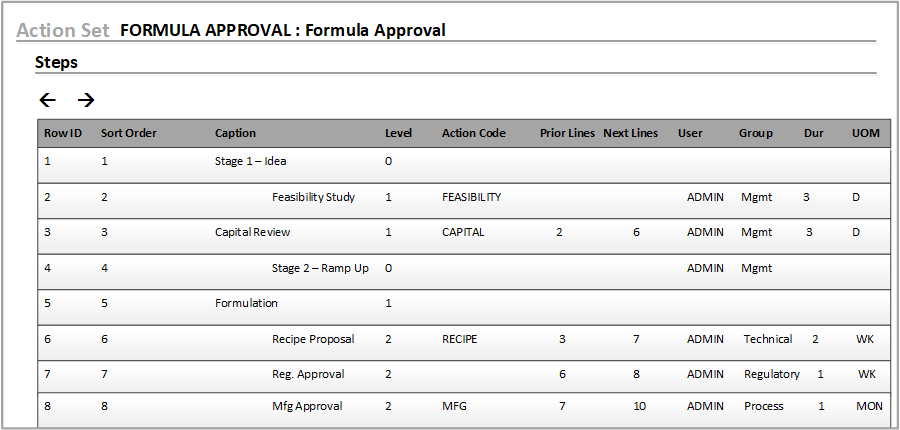This screenshot has height=430, width=900.
Task: Click the Action Code column header
Action: coord(473,133)
